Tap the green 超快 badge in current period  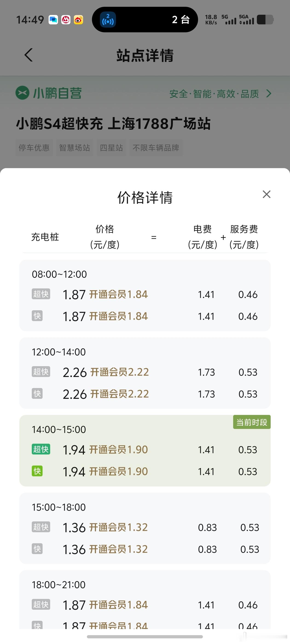(x=41, y=449)
